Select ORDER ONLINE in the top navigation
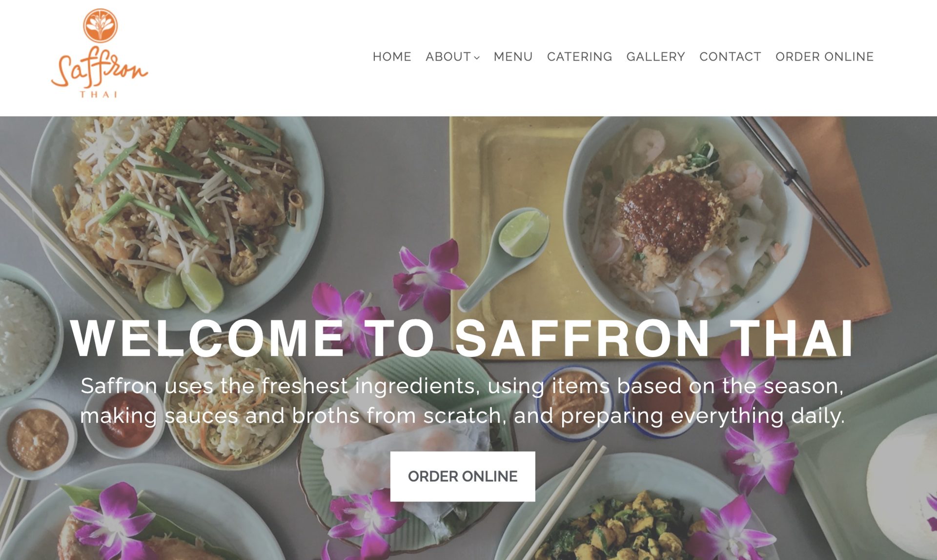The height and width of the screenshot is (560, 937). [824, 57]
